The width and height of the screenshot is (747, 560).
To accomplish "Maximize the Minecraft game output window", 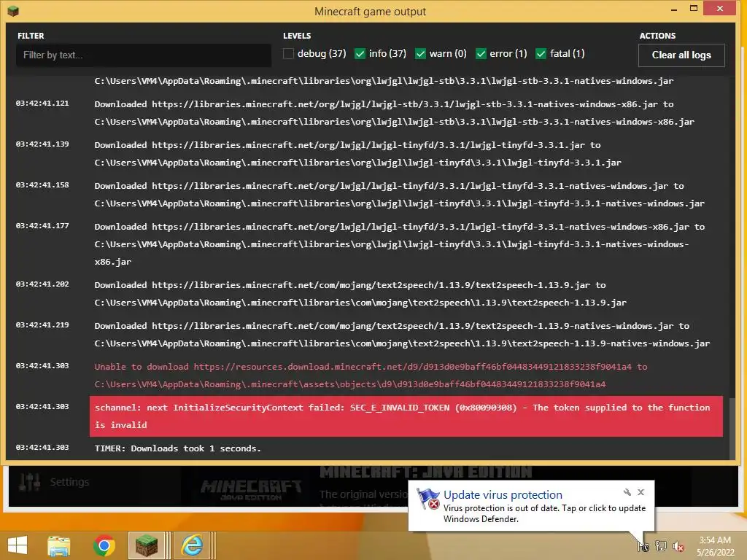I will tap(694, 9).
